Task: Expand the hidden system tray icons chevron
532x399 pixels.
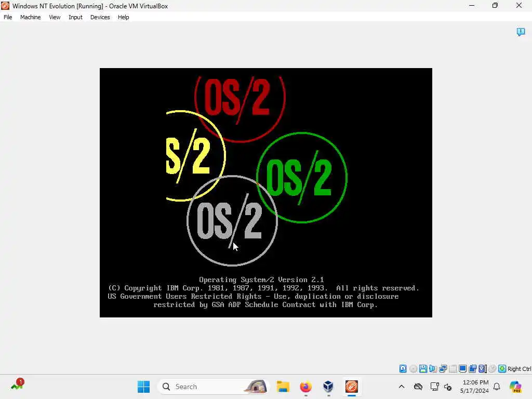Action: click(x=402, y=387)
